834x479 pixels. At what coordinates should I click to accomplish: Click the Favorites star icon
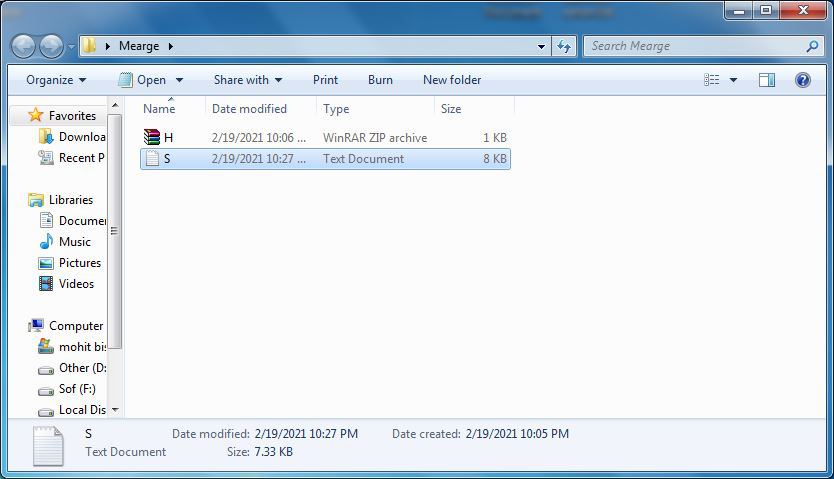[x=36, y=115]
